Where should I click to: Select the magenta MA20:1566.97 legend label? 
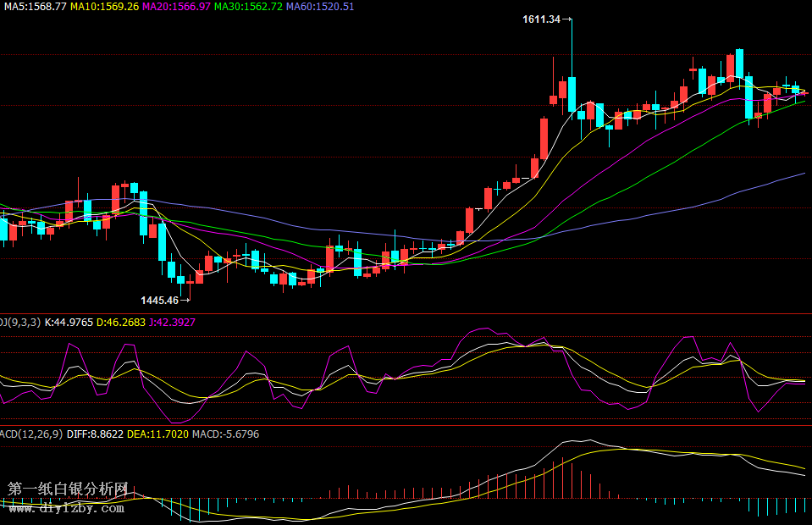[x=176, y=6]
